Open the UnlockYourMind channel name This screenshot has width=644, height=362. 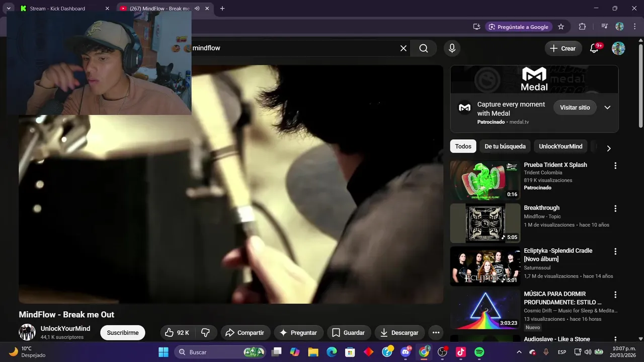pyautogui.click(x=65, y=328)
